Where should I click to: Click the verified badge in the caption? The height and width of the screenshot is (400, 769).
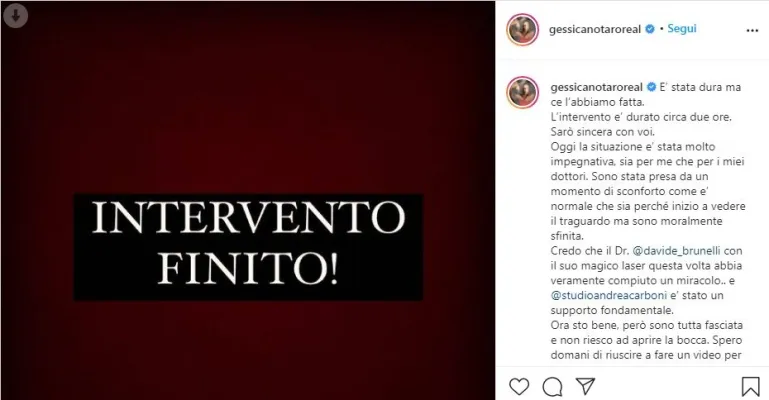tap(651, 87)
